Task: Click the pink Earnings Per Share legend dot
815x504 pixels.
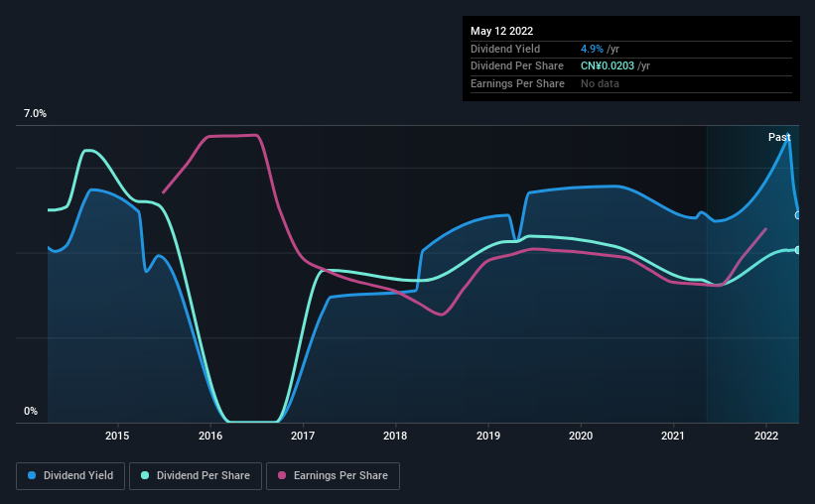Action: pos(282,475)
